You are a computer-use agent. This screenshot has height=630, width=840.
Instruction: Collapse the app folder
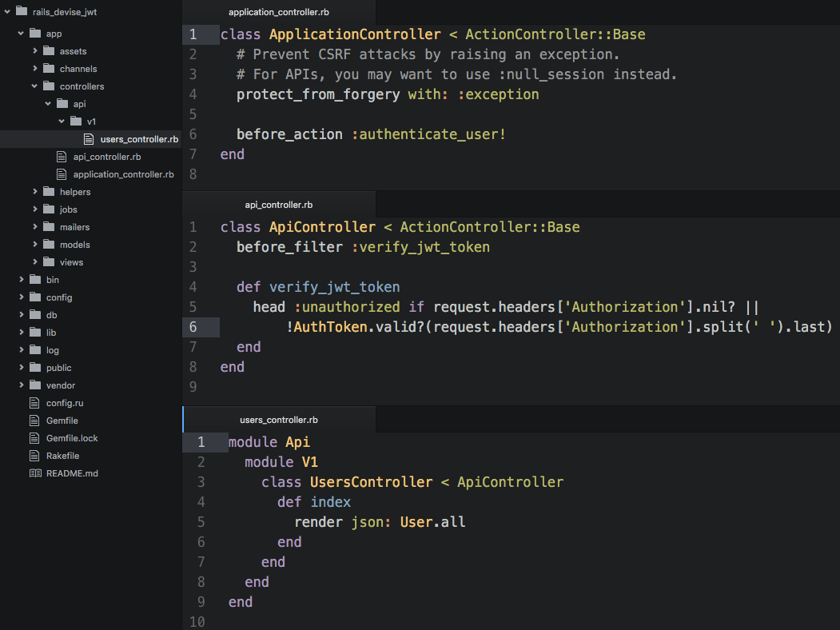19,33
